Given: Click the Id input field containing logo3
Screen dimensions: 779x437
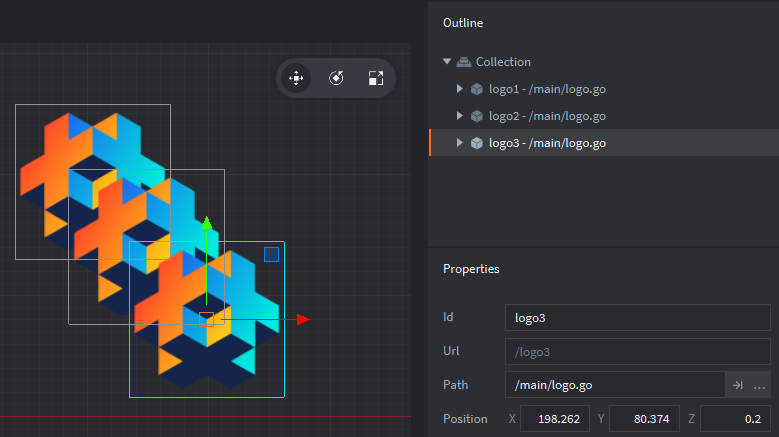Looking at the screenshot, I should [637, 317].
